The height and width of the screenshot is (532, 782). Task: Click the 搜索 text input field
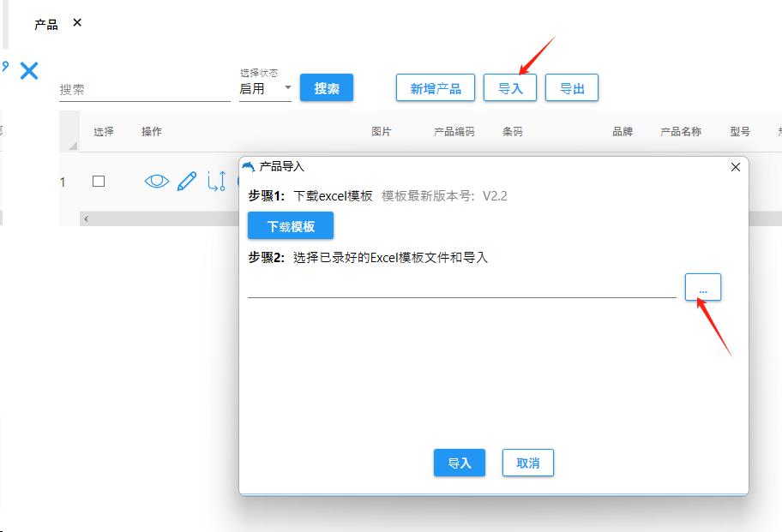click(144, 89)
